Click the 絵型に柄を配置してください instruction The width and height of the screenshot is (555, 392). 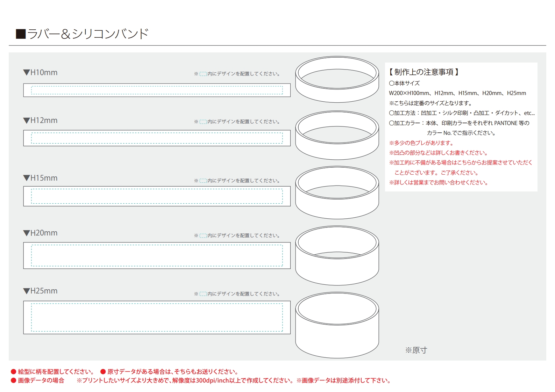tap(53, 371)
